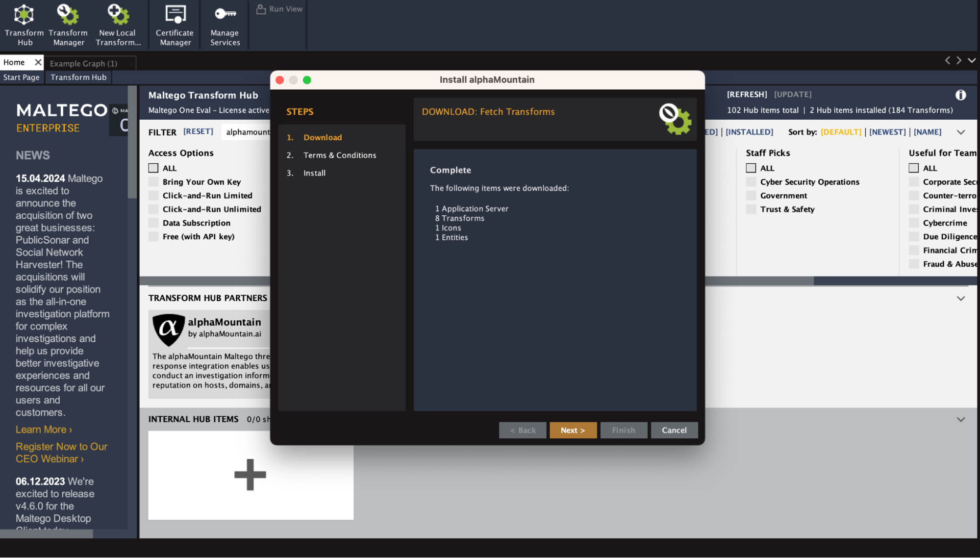Collapse Transform Hub Partners section chevron
This screenshot has width=980, height=558.
(x=960, y=299)
